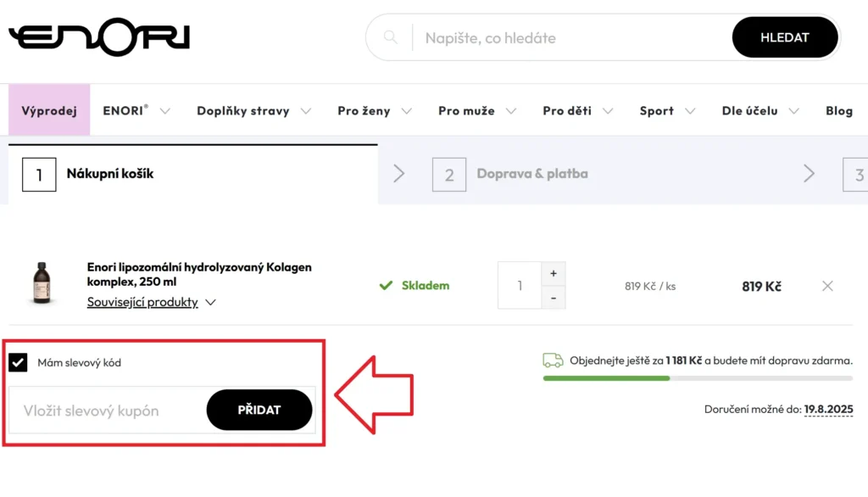Viewport: 868px width, 497px height.
Task: Click the free shipping progress bar
Action: tap(698, 378)
